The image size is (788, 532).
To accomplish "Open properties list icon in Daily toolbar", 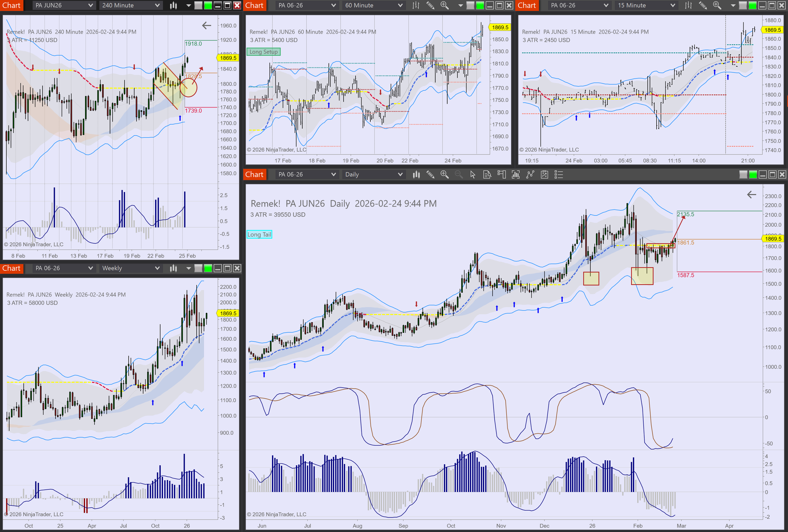I will tap(559, 175).
